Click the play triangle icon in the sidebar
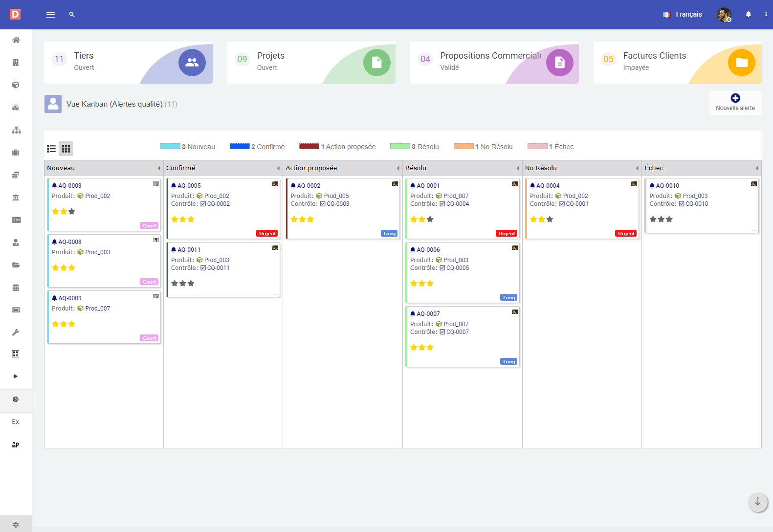773x532 pixels. coord(16,377)
